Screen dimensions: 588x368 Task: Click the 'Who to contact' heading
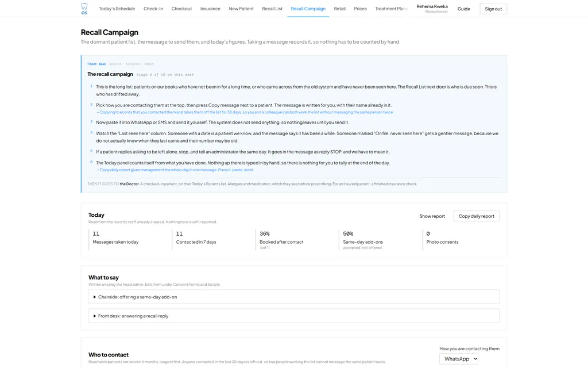pos(109,355)
